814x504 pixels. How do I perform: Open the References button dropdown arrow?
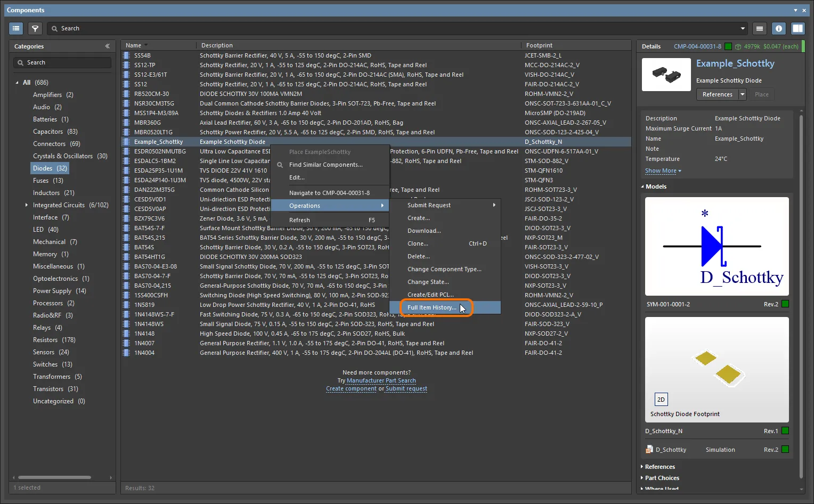click(742, 94)
